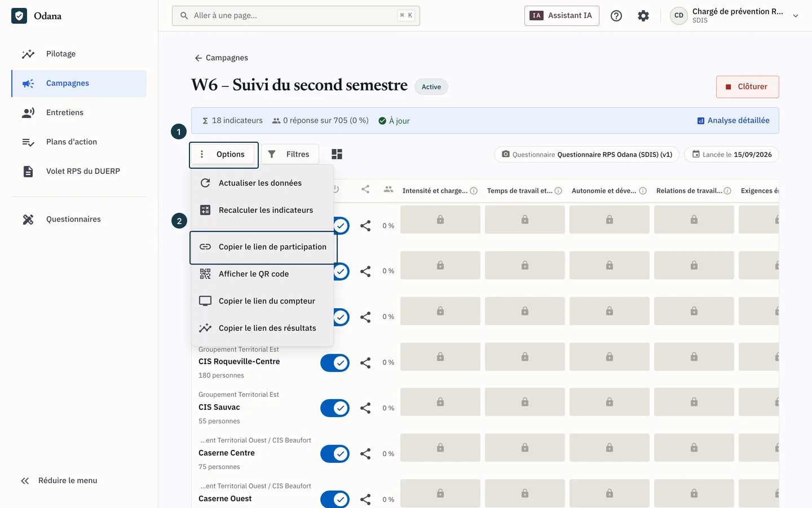Share the CIS Sauvac row
Viewport: 812px width, 508px height.
coord(365,408)
